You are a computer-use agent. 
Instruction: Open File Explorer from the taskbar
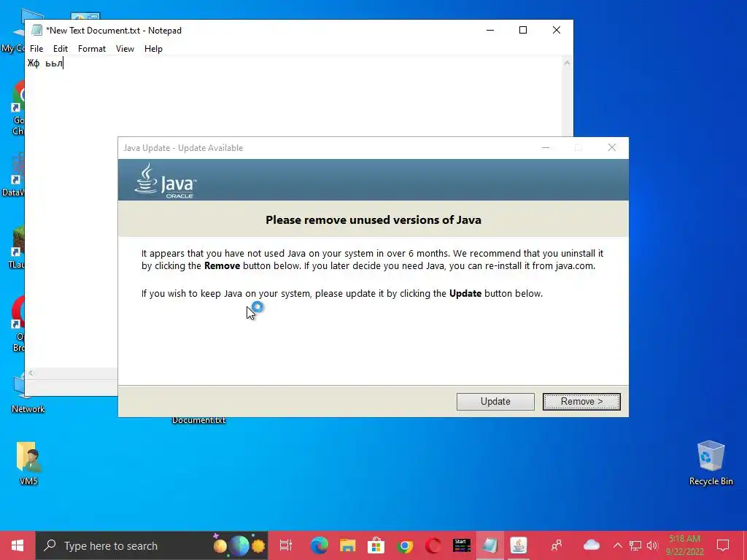(x=348, y=545)
